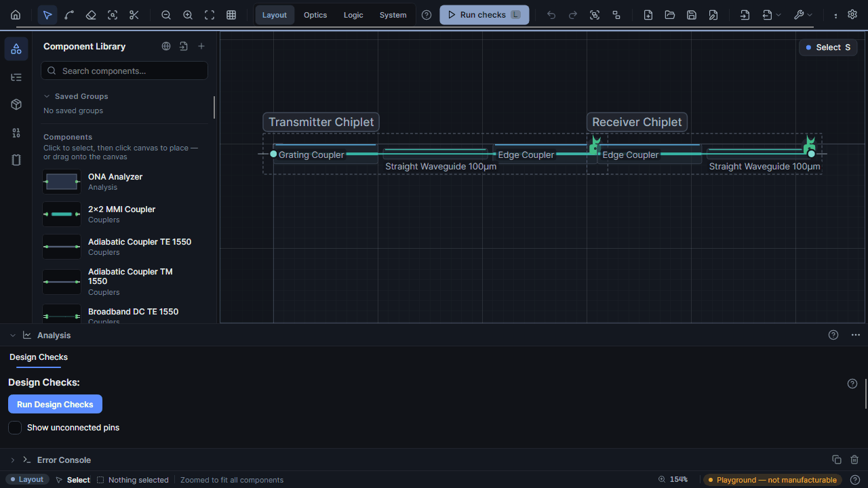
Task: Open the settings gear in toolbar
Action: tap(852, 14)
